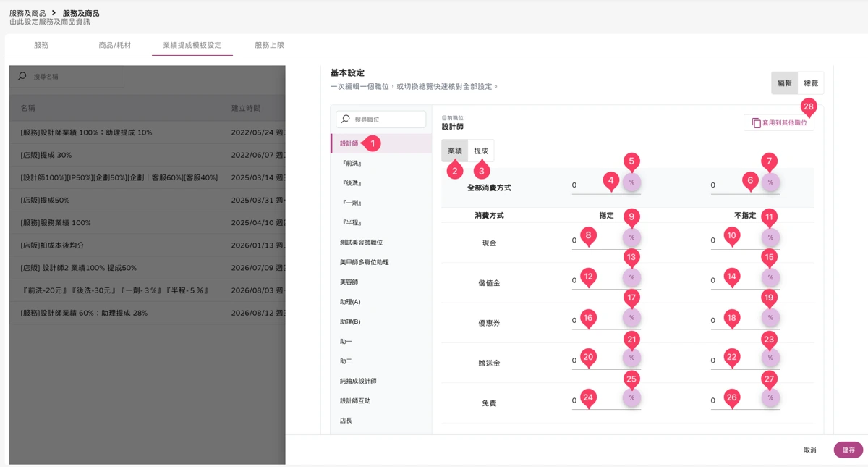Viewport: 868px width, 467px height.
Task: Choose the 店長 position
Action: click(x=381, y=420)
